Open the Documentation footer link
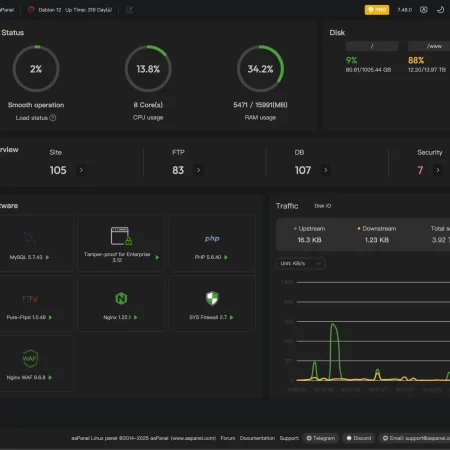 tap(257, 438)
